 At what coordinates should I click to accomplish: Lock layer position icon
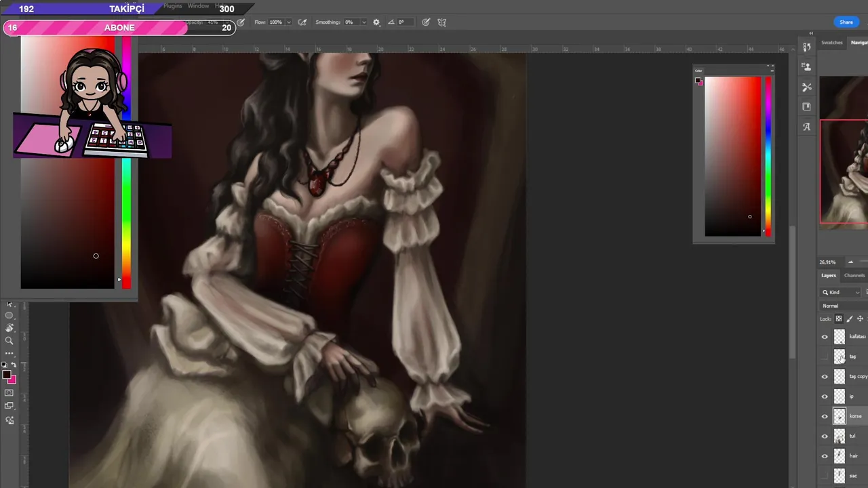coord(860,319)
